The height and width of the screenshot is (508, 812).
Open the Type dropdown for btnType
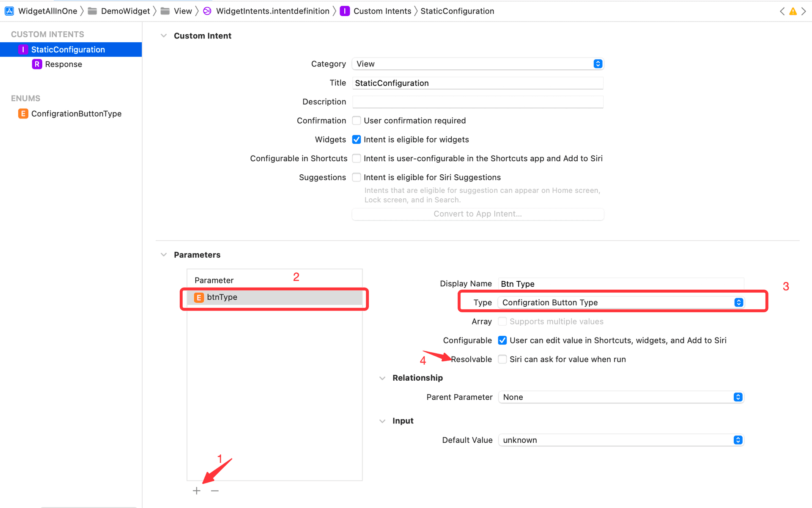pos(738,302)
